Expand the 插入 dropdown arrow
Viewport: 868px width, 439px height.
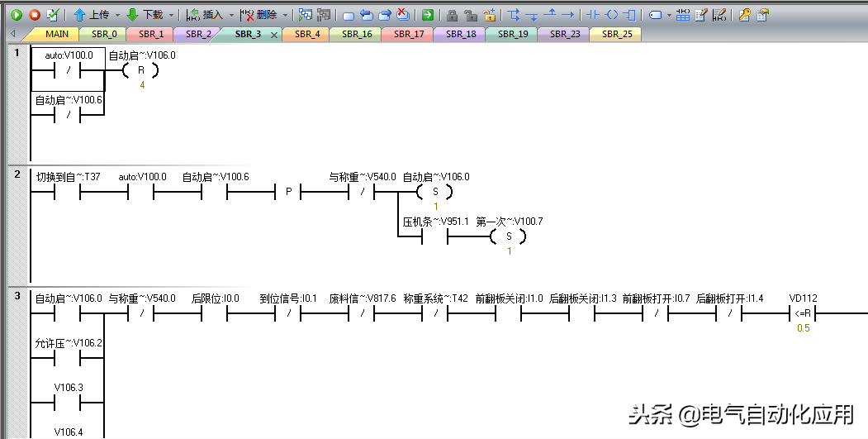click(x=231, y=16)
